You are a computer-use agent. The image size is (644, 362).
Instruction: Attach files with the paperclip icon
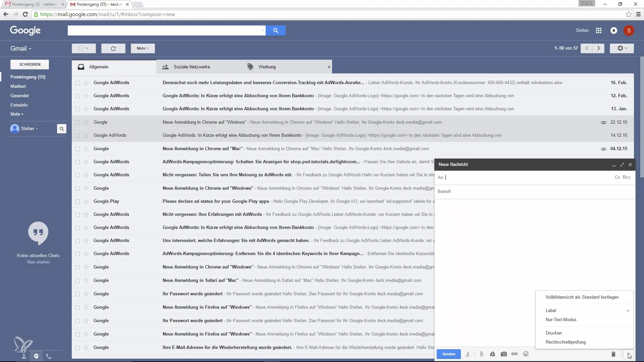pyautogui.click(x=481, y=354)
